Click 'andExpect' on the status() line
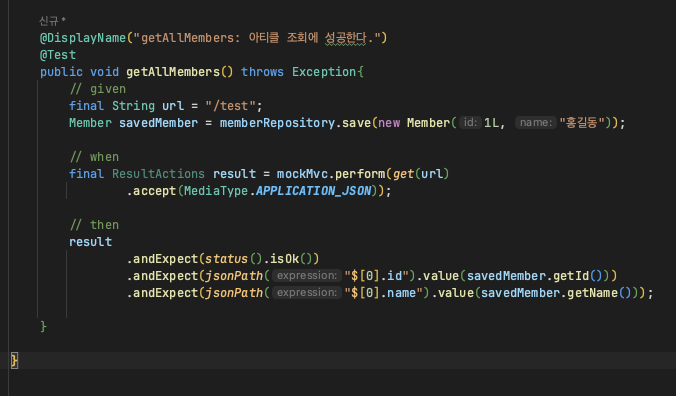 tap(166, 259)
